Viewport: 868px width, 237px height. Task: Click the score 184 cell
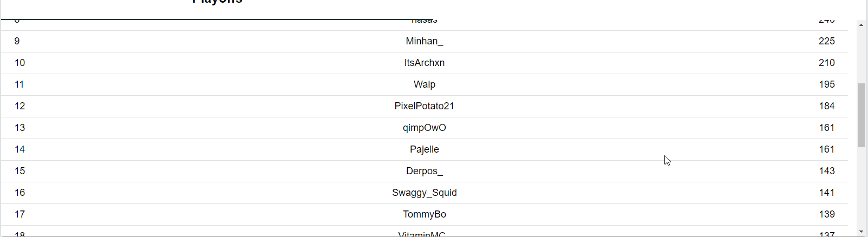pyautogui.click(x=827, y=106)
